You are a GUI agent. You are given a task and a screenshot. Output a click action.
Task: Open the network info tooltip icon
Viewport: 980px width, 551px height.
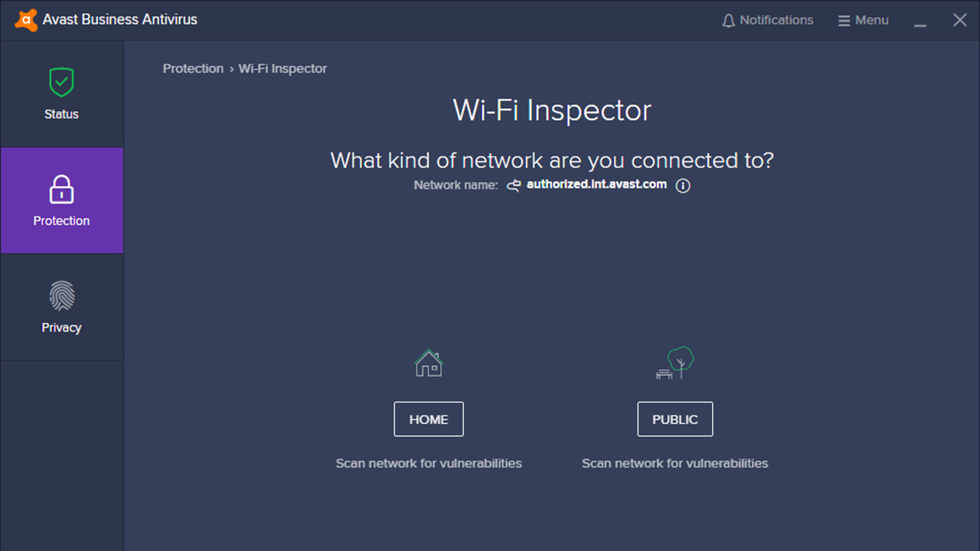[683, 185]
